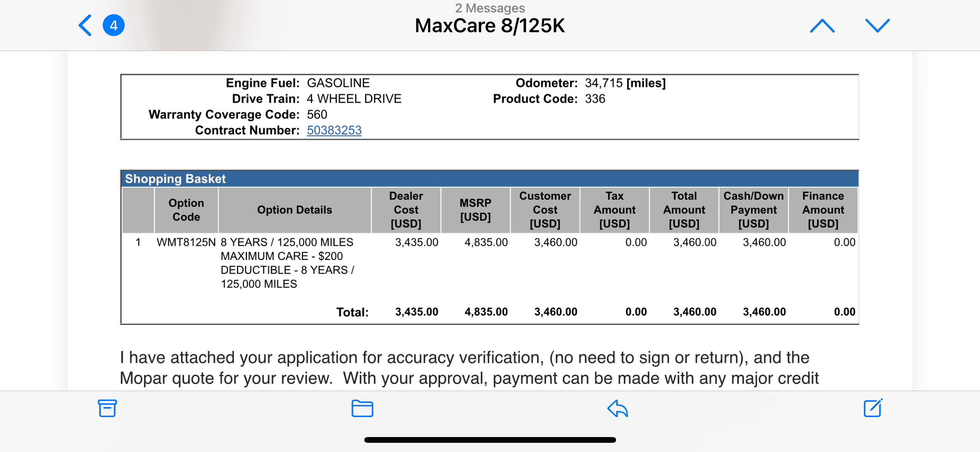
Task: Select row 1 dealer cost 3,435.00
Action: [x=416, y=242]
